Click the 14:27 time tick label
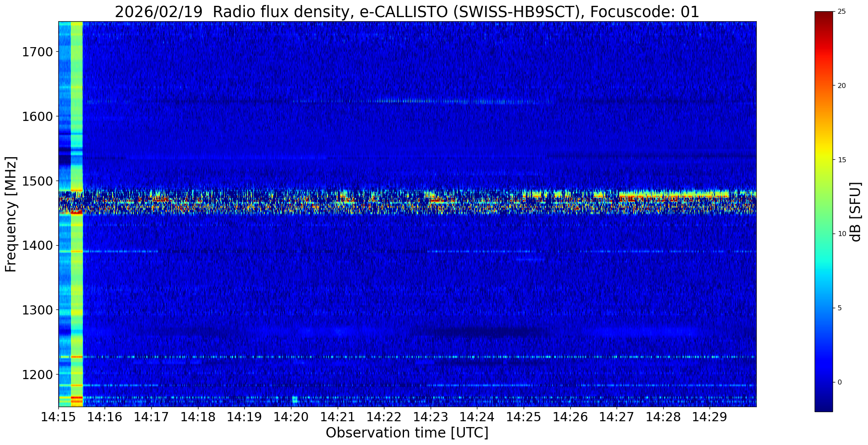Viewport: 868px width, 445px height. pos(617,417)
